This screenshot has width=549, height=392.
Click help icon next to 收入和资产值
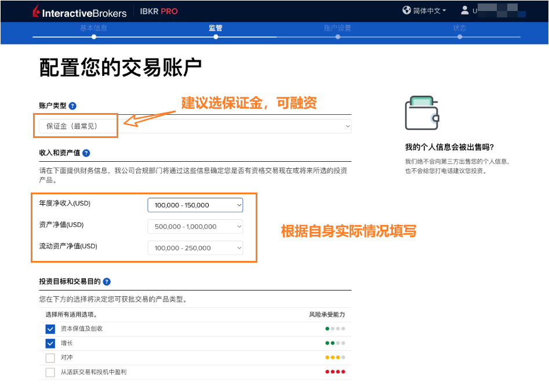tap(86, 153)
